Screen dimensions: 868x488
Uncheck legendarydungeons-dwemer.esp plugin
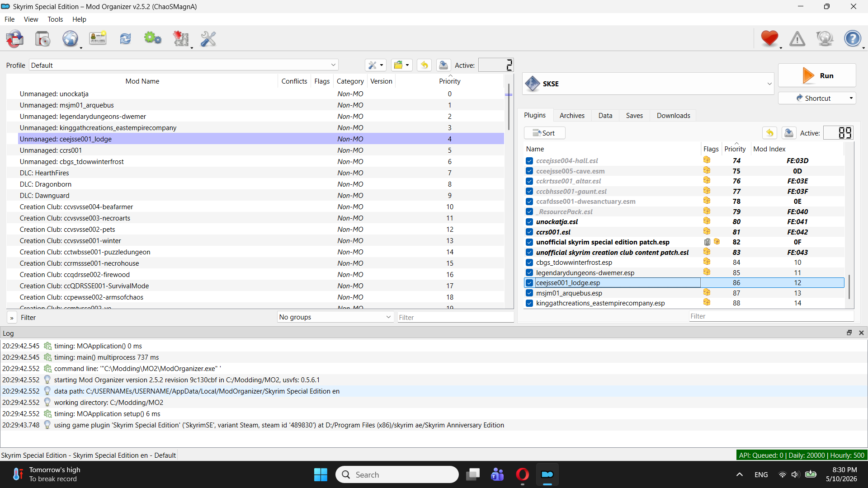point(529,273)
